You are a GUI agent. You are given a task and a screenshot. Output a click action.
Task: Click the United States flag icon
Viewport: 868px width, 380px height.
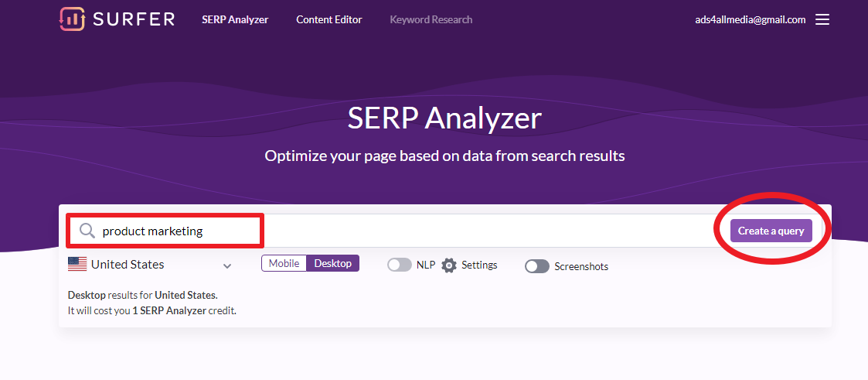[x=77, y=264]
